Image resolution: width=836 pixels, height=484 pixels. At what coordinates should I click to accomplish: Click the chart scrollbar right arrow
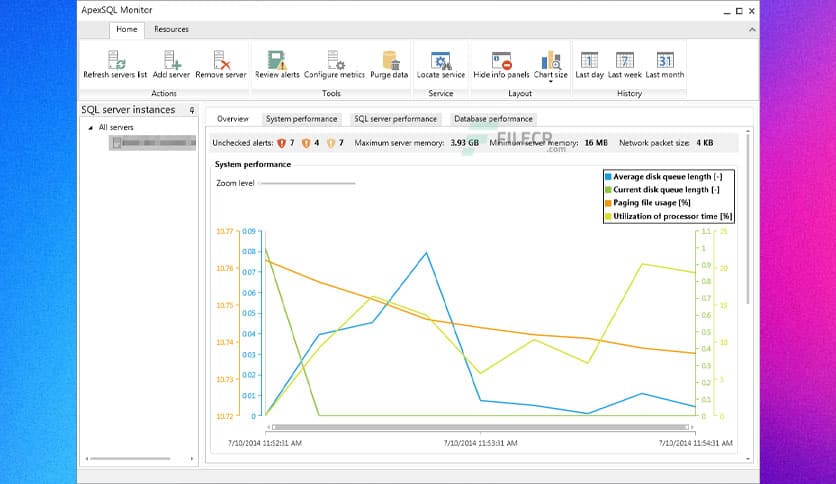click(692, 427)
